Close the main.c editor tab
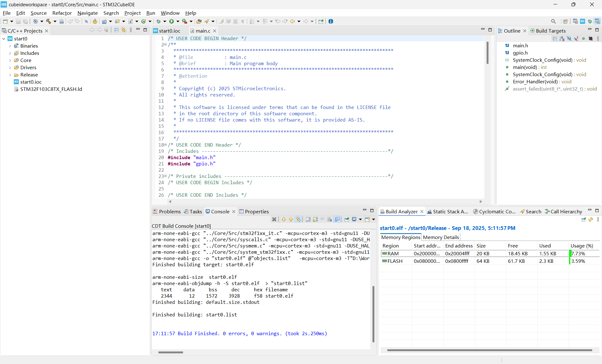The image size is (602, 364). tap(215, 31)
